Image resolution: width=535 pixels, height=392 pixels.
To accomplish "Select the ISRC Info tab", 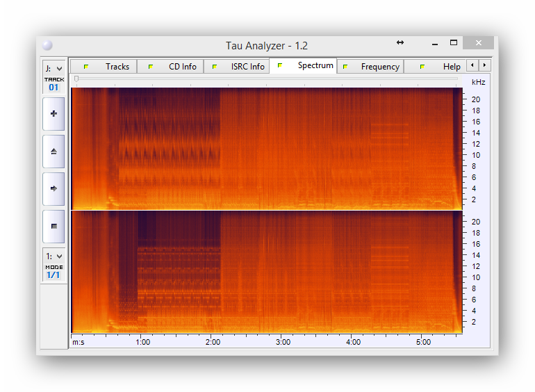I will point(237,67).
